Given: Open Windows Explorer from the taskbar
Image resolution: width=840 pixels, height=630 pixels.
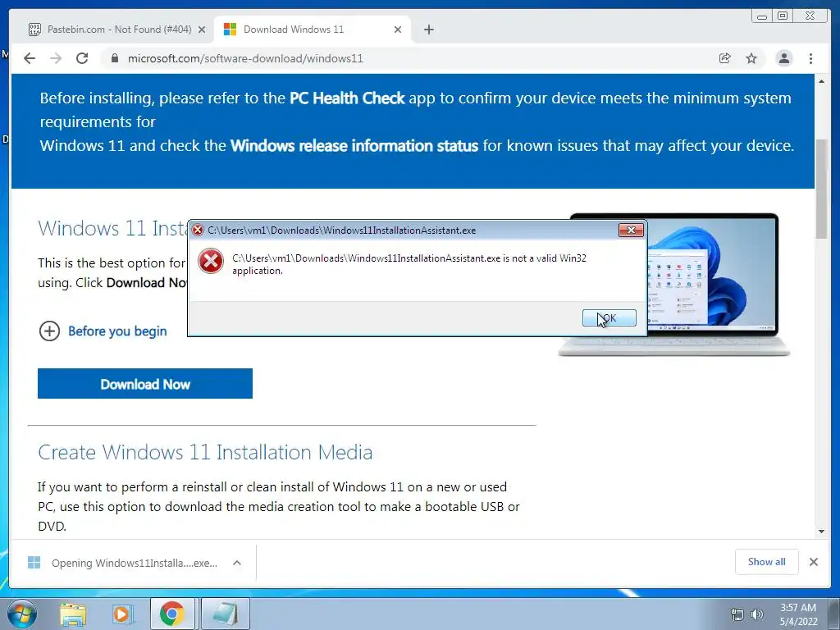Looking at the screenshot, I should pyautogui.click(x=73, y=614).
